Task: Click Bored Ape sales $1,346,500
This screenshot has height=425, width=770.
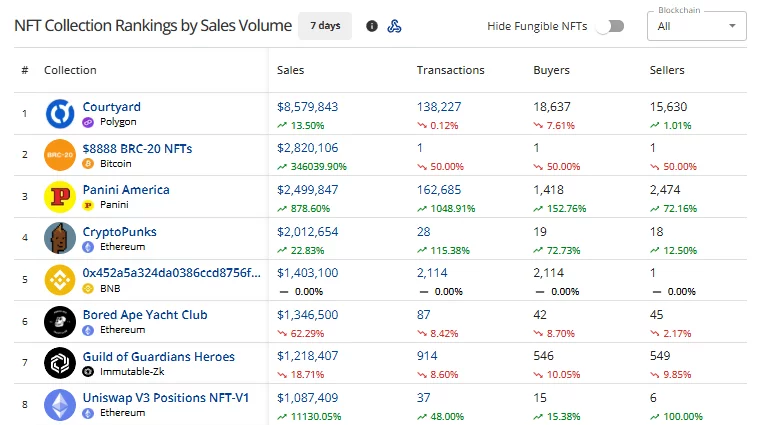Action: point(307,314)
